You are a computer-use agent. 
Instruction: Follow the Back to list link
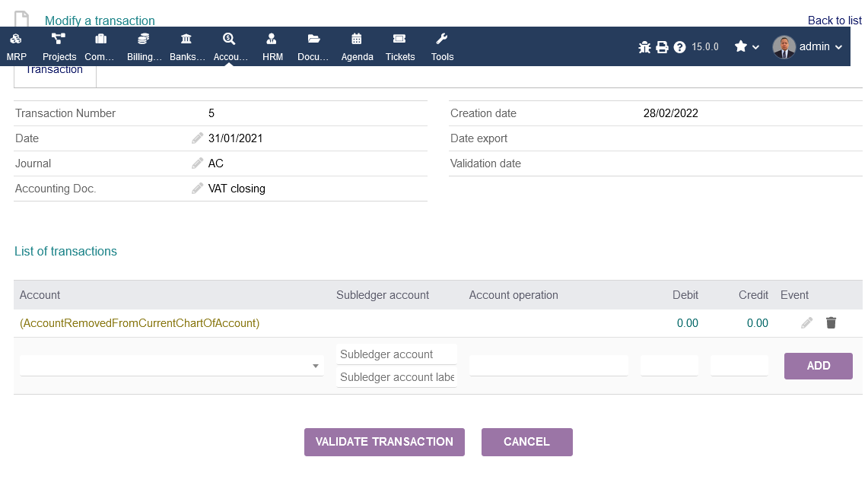pyautogui.click(x=834, y=21)
